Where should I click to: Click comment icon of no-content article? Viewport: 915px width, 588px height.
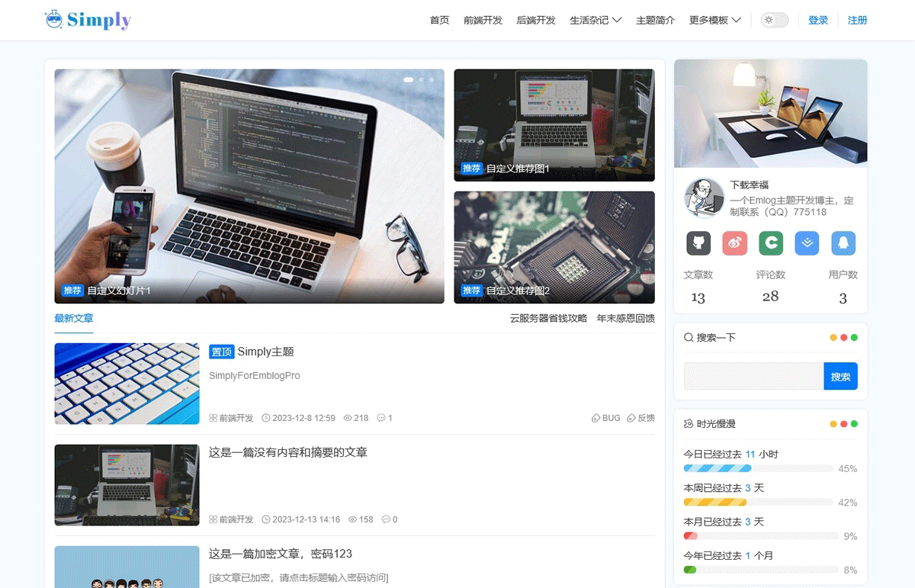click(x=386, y=519)
